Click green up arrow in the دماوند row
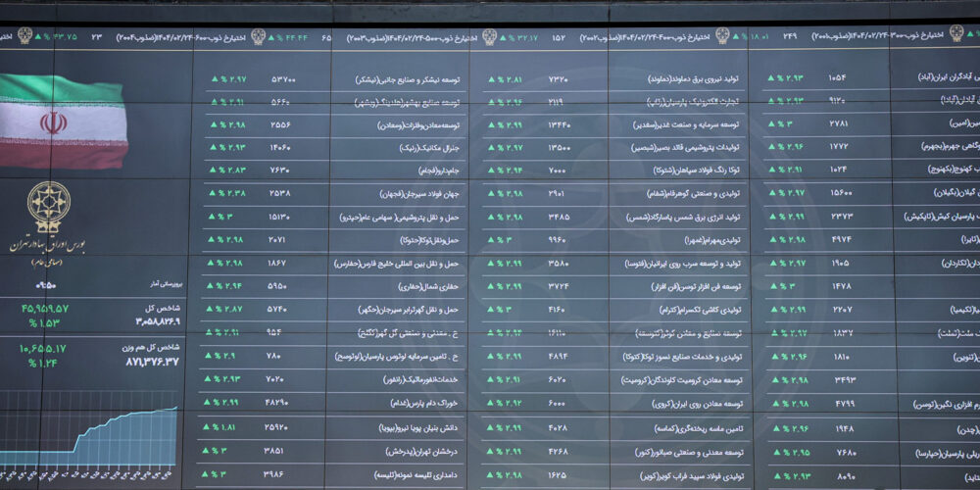 pos(491,79)
